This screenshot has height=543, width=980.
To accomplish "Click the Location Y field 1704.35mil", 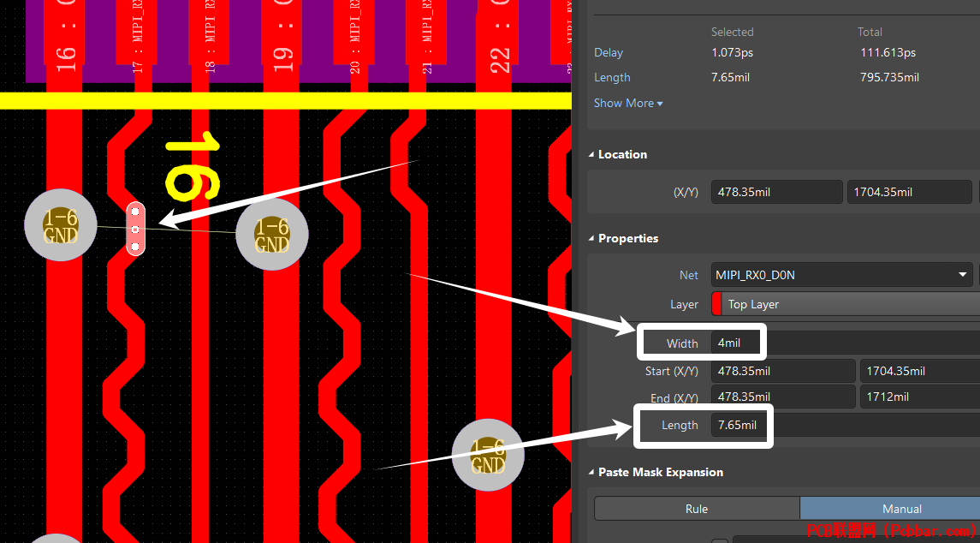I will click(909, 192).
